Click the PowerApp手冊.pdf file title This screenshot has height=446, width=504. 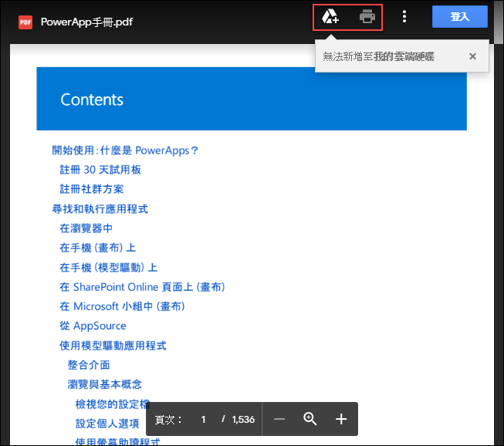tap(86, 22)
